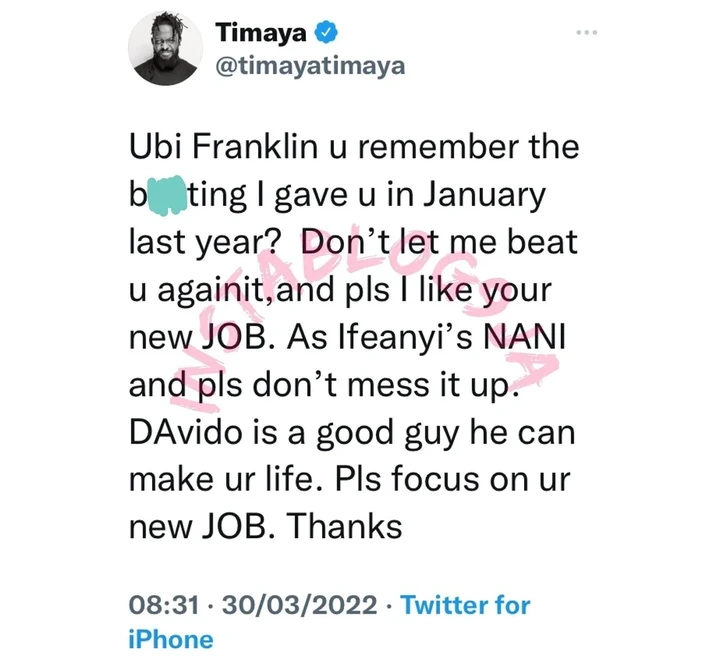Viewport: 720px width, 669px height.
Task: Click the blue verified badge
Action: [x=324, y=34]
